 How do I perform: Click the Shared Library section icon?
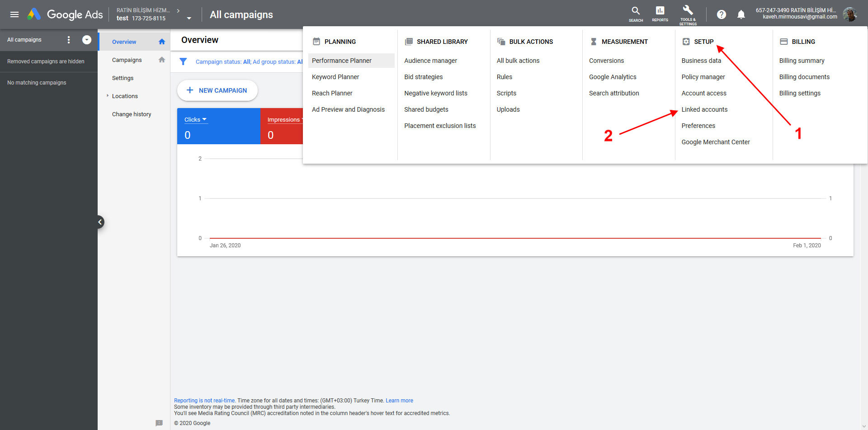tap(409, 42)
